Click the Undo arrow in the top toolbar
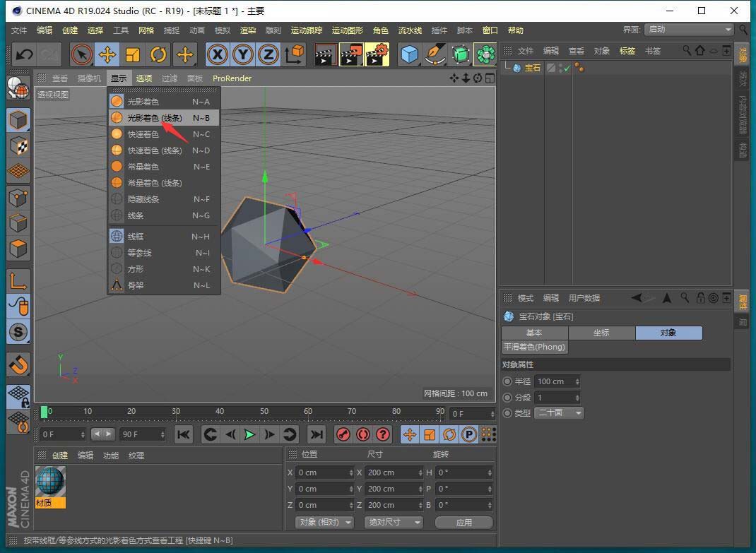The width and height of the screenshot is (756, 553). pos(24,54)
